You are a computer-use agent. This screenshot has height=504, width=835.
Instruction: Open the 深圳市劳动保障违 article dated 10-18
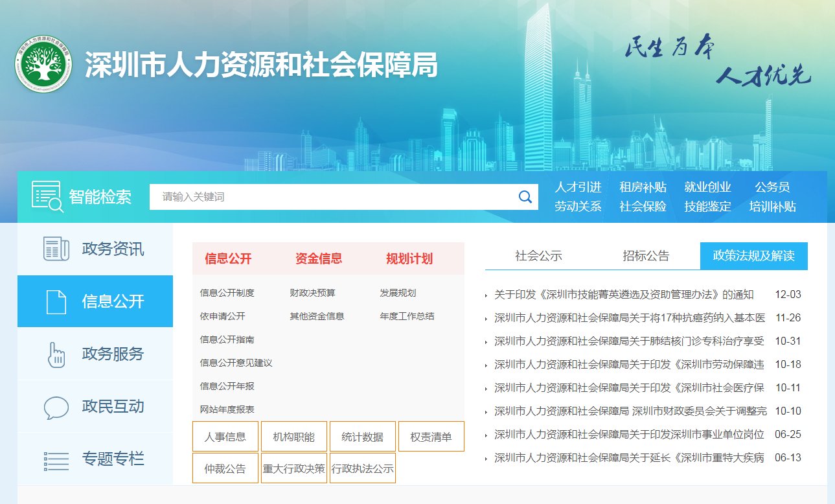click(x=630, y=365)
